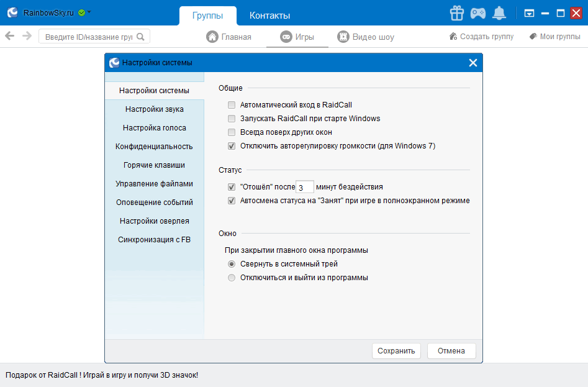Image resolution: width=588 pixels, height=387 pixels.
Task: Switch to the Группы tab
Action: (x=208, y=16)
